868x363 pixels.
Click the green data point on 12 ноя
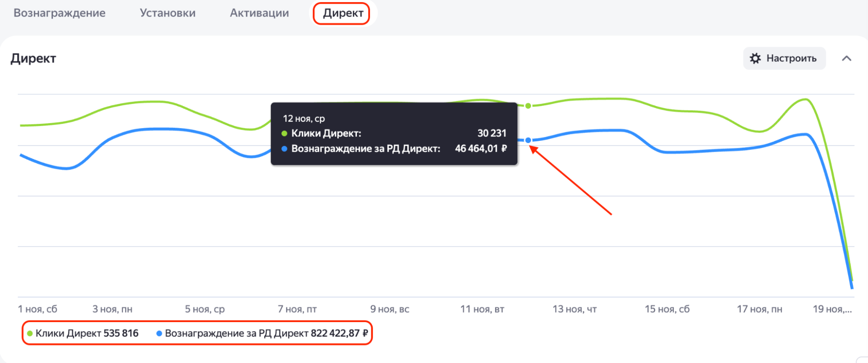pyautogui.click(x=528, y=106)
